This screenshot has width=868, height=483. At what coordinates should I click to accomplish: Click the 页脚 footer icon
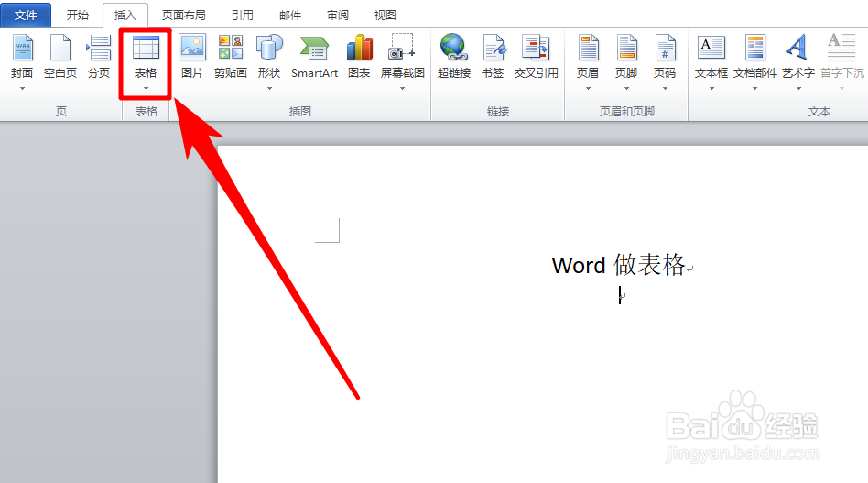click(626, 47)
